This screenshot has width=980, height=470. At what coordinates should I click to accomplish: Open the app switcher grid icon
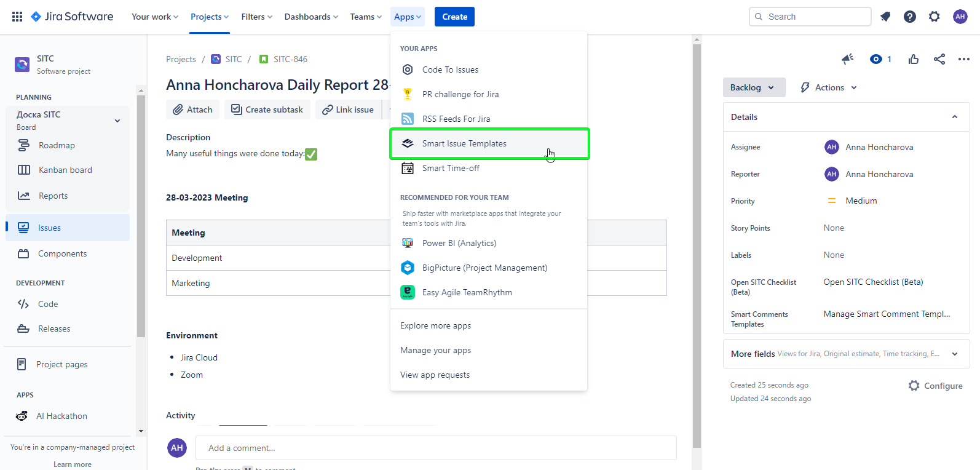[x=17, y=17]
